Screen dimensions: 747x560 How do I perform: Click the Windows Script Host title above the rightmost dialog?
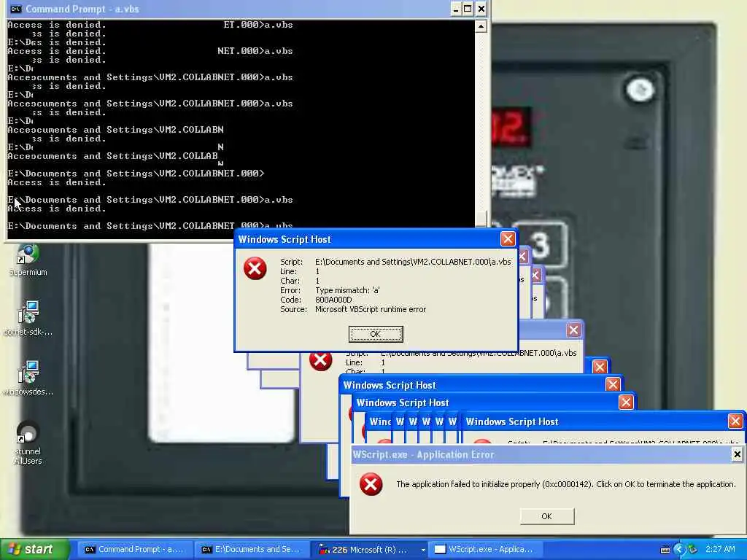point(403,402)
